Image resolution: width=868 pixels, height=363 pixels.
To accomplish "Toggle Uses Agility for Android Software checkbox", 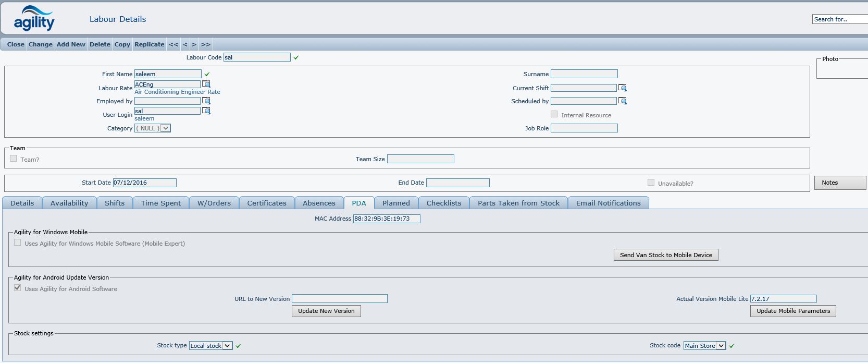I will [x=18, y=288].
